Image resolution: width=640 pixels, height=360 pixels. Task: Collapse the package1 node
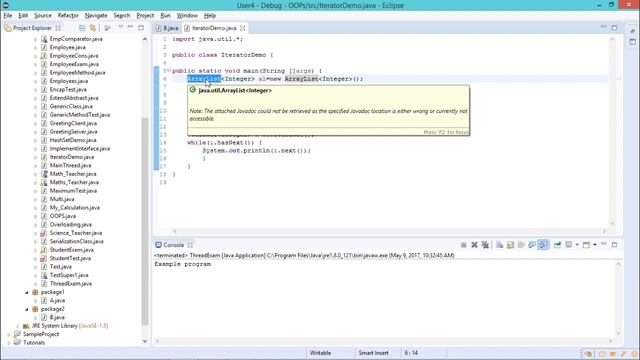click(27, 292)
